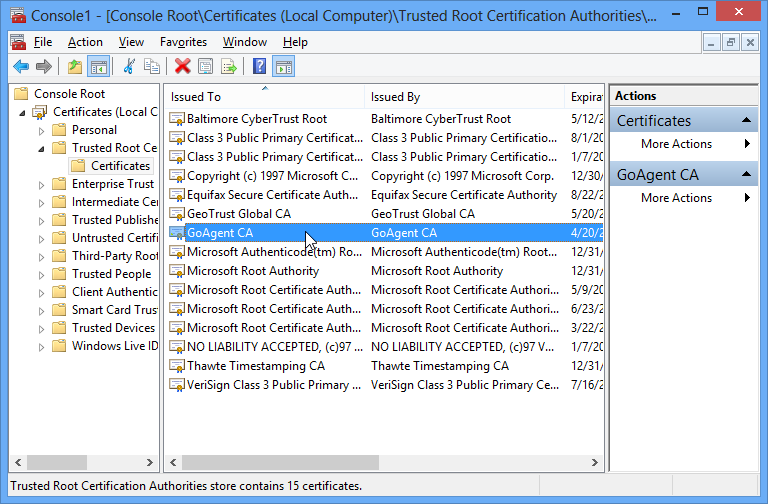Viewport: 768px width, 504px height.
Task: Toggle Show/Hide Console Tree toolbar icon
Action: pyautogui.click(x=98, y=66)
